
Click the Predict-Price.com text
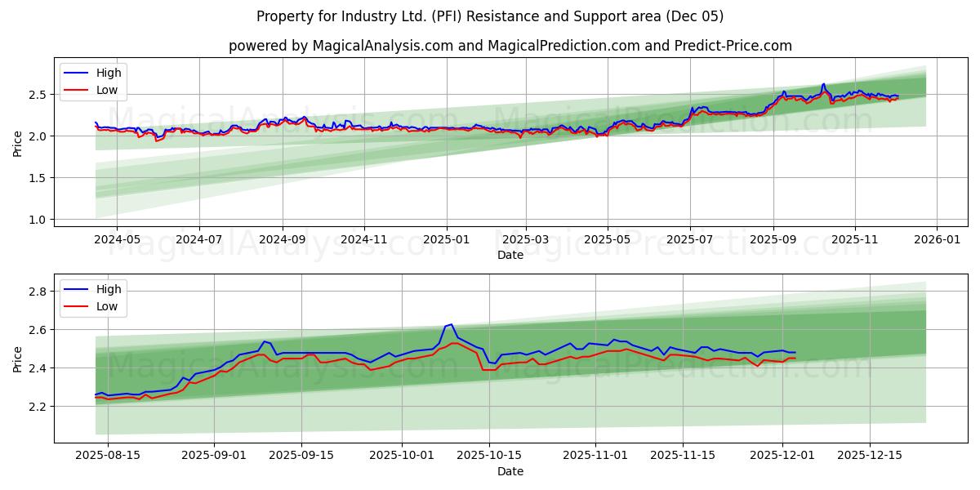tap(735, 47)
